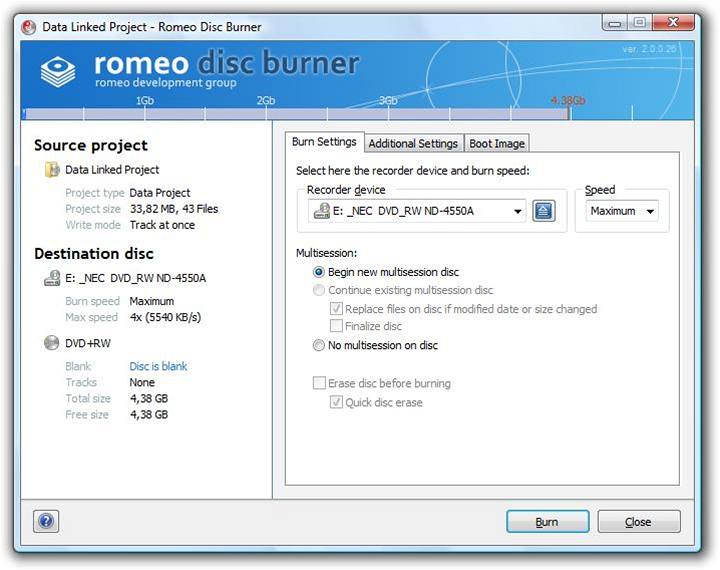Close the window with the red X button

coord(673,23)
